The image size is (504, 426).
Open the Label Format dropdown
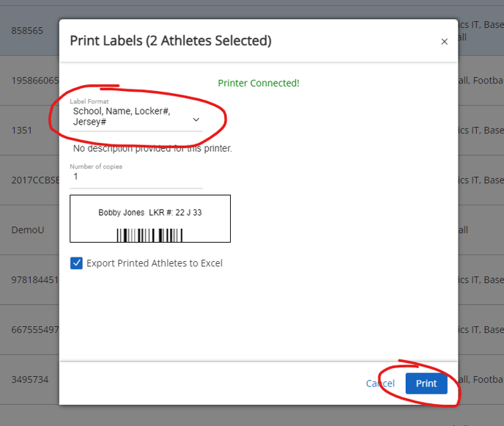136,117
